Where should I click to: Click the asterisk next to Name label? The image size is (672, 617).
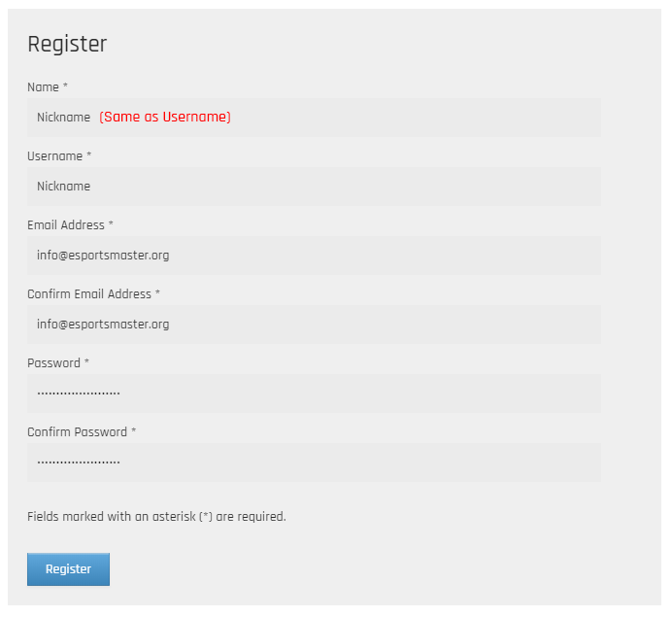pyautogui.click(x=65, y=85)
